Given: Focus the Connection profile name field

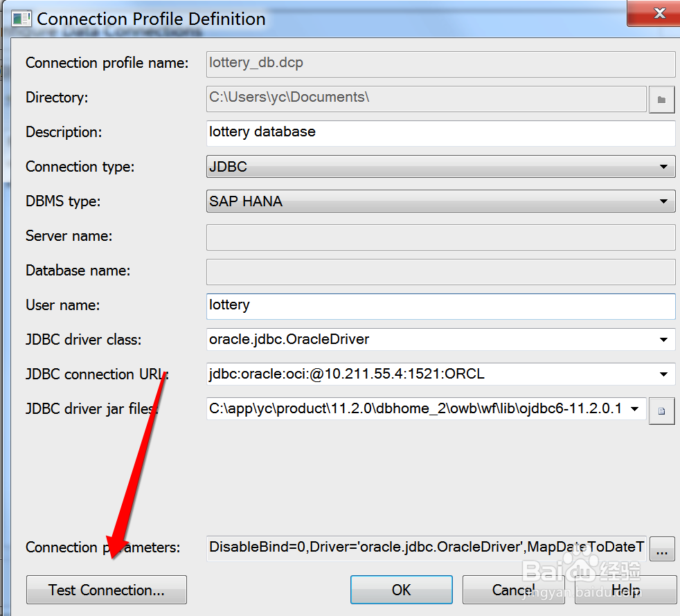Looking at the screenshot, I should [x=440, y=64].
